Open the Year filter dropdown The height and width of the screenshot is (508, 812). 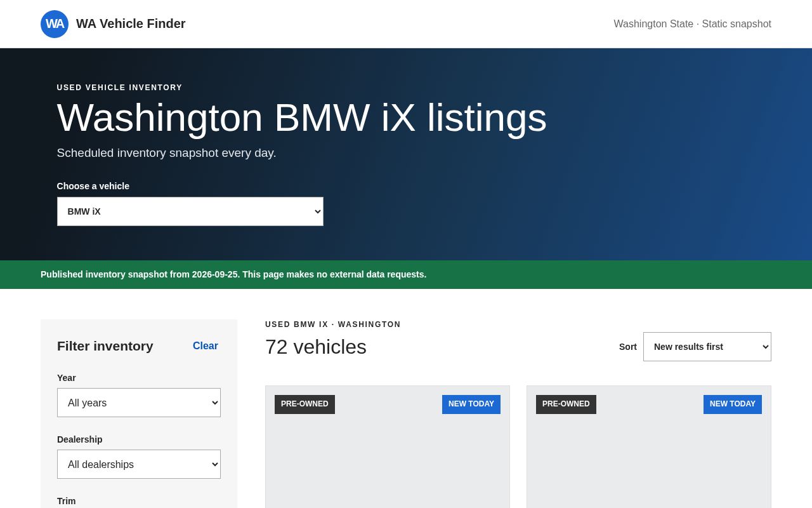click(139, 403)
